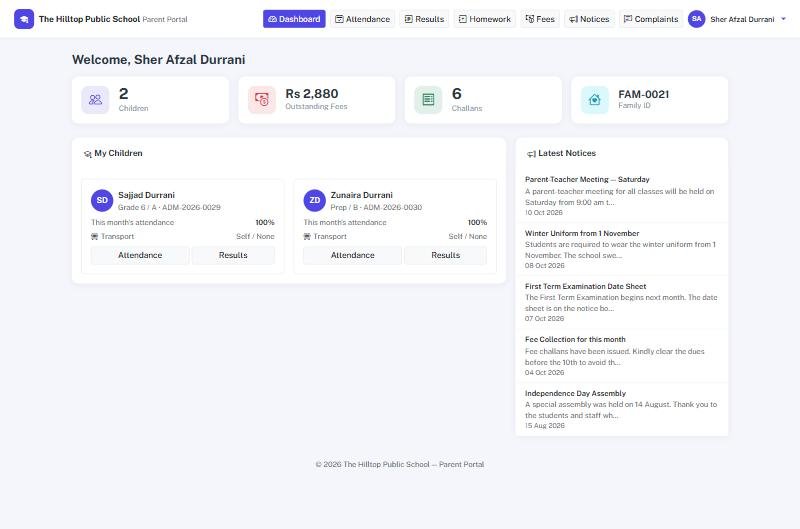Click the '15 Aug 2026' notice date
This screenshot has height=529, width=800.
[x=544, y=425]
